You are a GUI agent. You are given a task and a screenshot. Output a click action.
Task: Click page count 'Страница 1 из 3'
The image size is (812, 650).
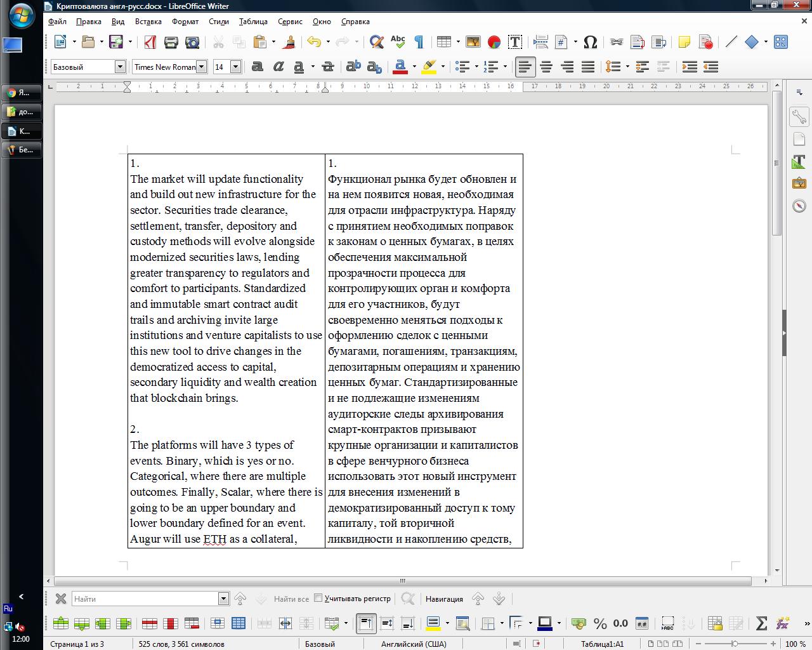pyautogui.click(x=77, y=644)
